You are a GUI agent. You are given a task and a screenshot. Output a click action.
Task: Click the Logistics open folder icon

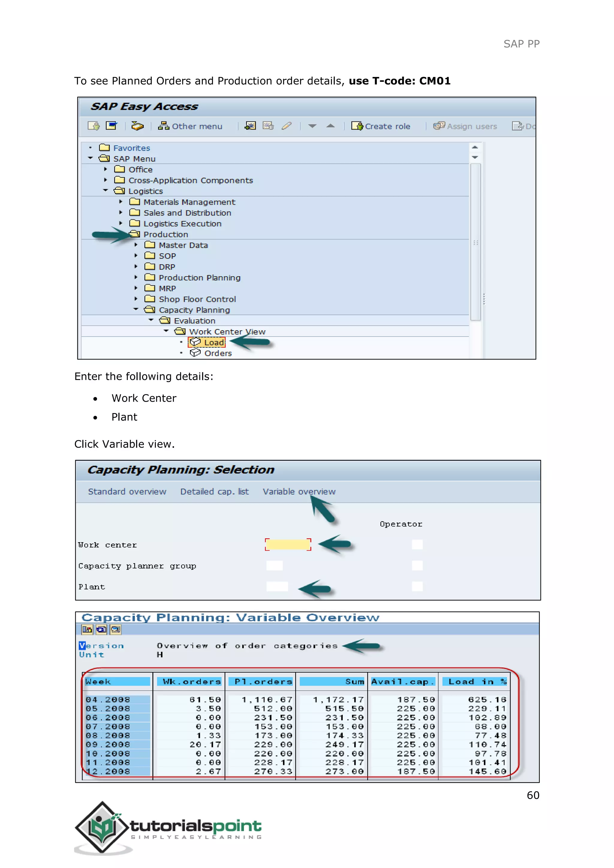click(120, 191)
